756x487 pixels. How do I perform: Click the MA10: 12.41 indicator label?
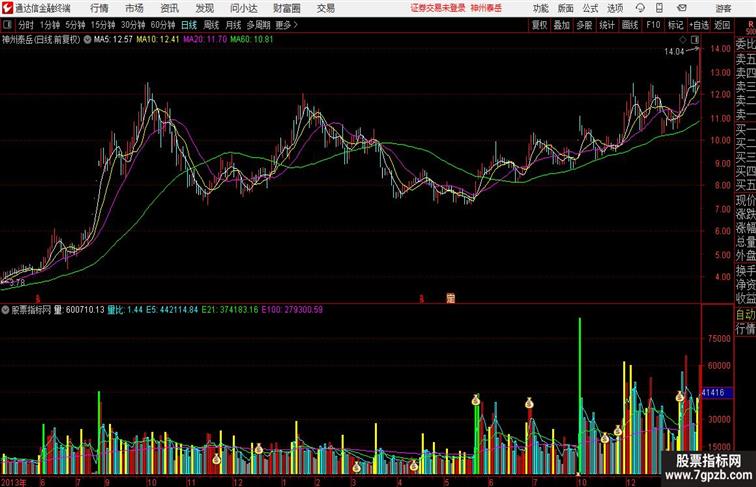pyautogui.click(x=158, y=40)
